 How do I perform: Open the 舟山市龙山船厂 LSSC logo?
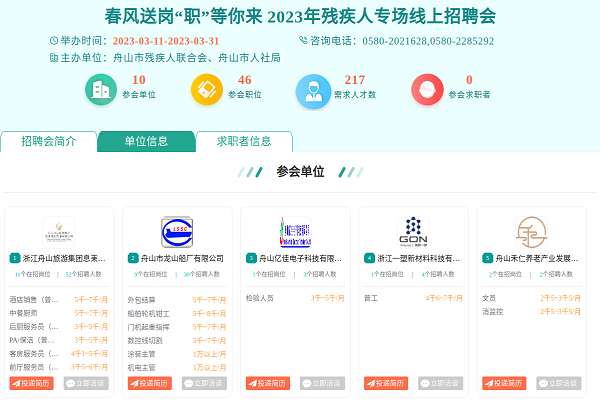(177, 232)
